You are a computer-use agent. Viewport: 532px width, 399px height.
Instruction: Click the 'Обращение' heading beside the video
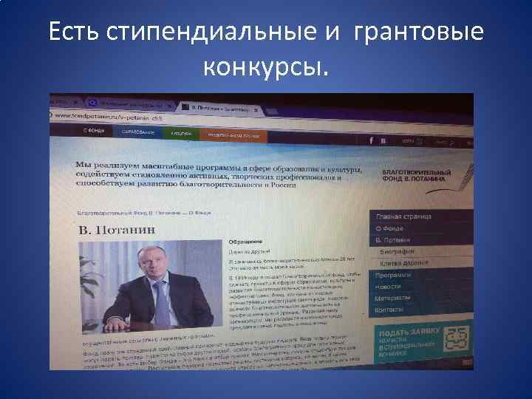[245, 242]
